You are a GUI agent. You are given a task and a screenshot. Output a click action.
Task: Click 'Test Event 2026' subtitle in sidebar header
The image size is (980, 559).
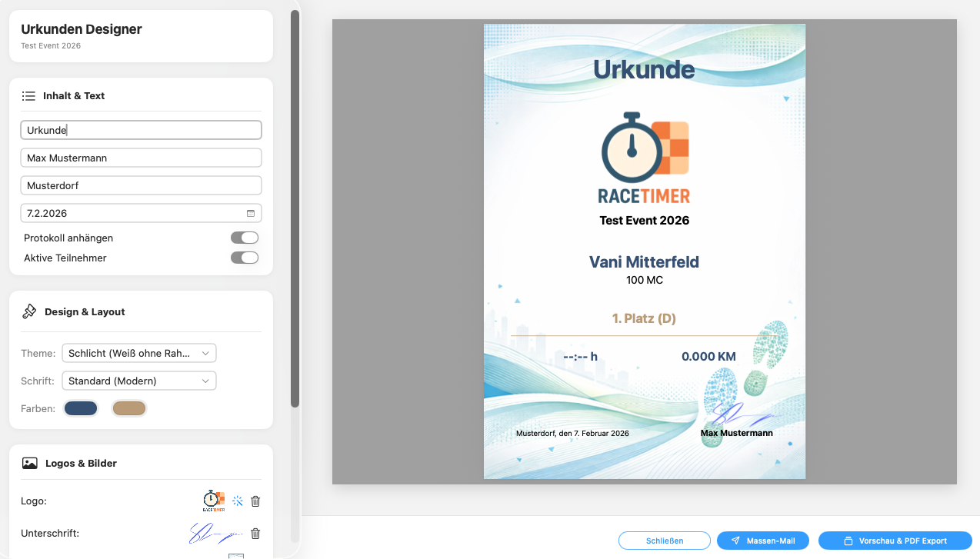pyautogui.click(x=51, y=46)
